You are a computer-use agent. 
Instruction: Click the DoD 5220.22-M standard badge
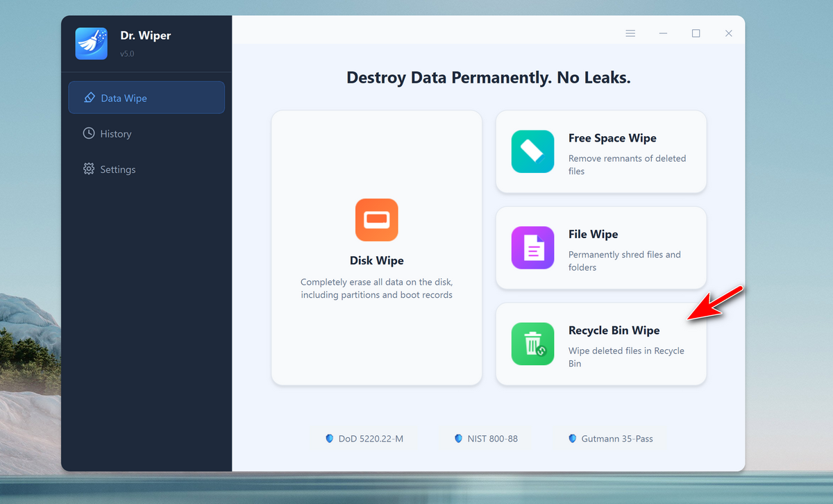click(x=364, y=439)
